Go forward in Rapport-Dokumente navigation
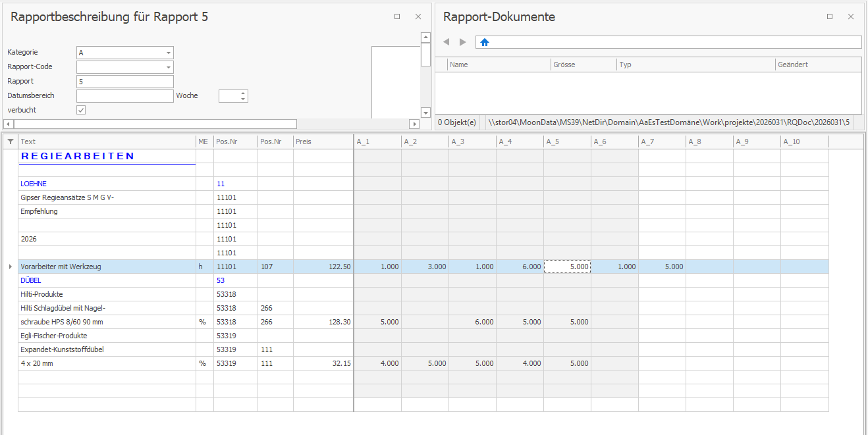The width and height of the screenshot is (868, 435). (463, 42)
